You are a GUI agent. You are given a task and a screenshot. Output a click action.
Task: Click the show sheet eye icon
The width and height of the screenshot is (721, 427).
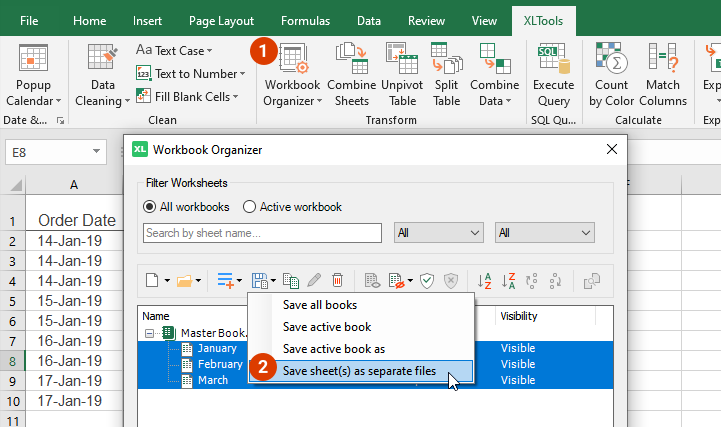(x=372, y=280)
